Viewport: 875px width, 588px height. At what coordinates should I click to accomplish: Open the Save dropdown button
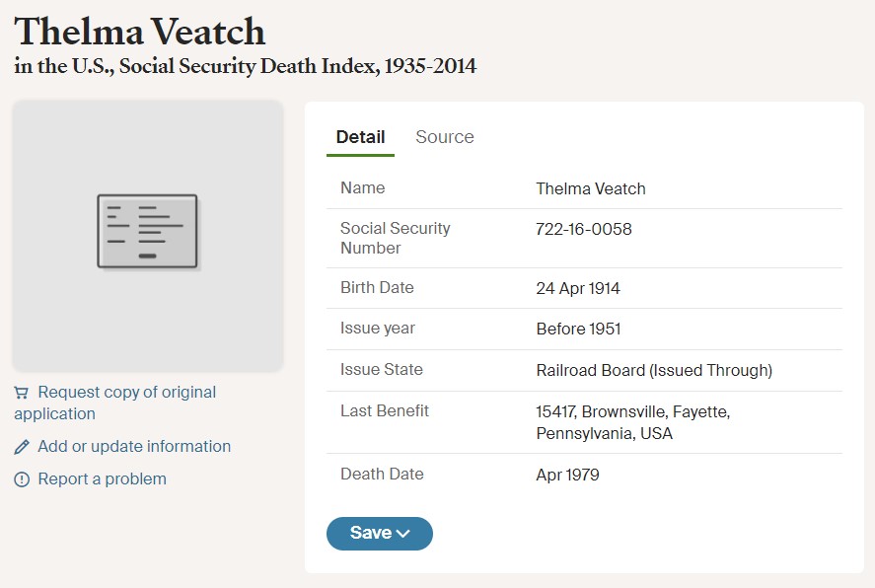coord(380,534)
